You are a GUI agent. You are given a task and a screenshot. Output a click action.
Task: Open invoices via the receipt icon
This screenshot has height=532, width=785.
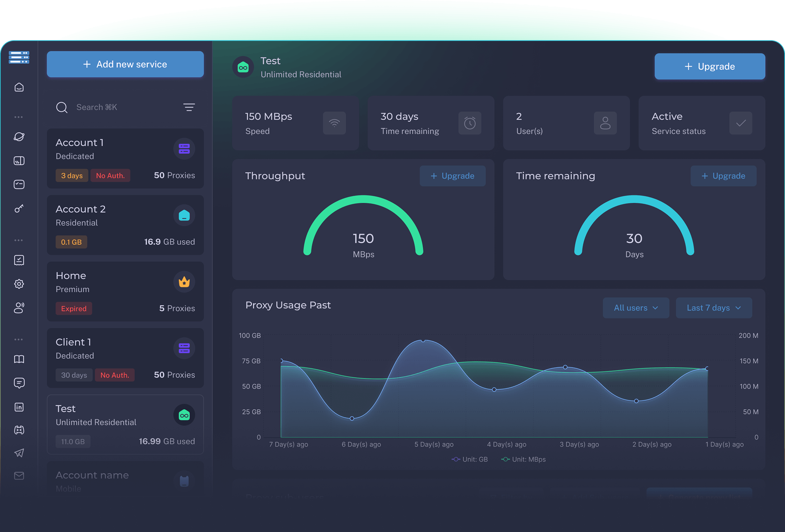[19, 260]
